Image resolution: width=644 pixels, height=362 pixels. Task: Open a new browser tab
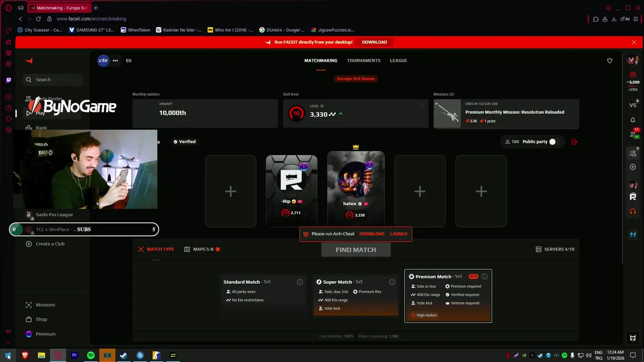point(96,8)
